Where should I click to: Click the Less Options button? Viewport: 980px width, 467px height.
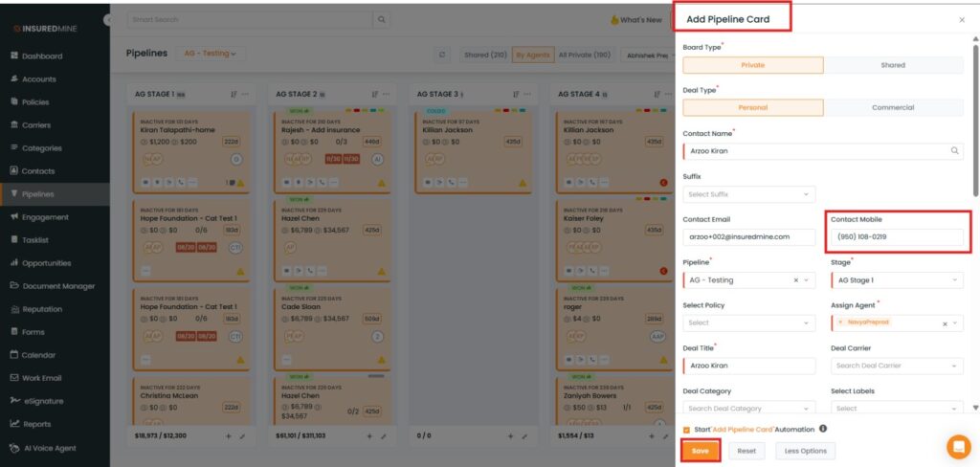coord(804,451)
